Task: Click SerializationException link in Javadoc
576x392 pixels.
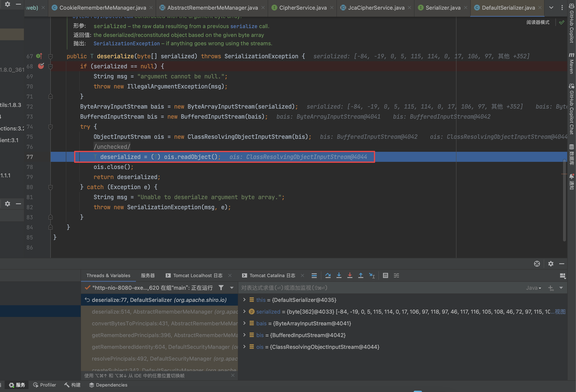Action: click(x=127, y=43)
